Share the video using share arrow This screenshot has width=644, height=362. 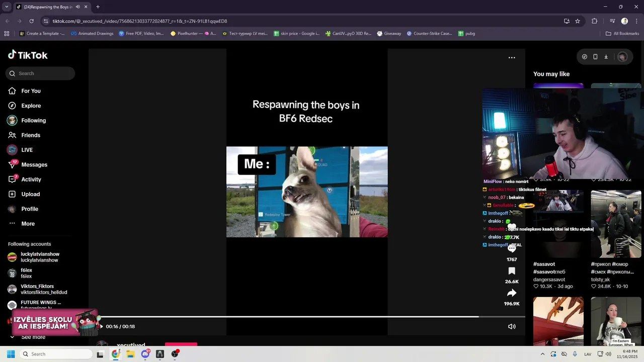point(512,293)
